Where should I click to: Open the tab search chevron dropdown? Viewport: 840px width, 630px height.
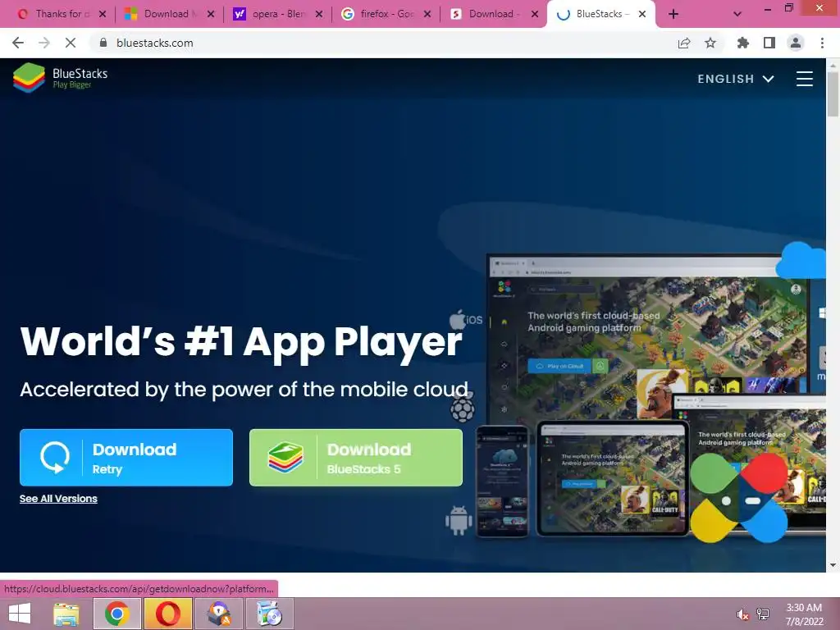tap(737, 15)
